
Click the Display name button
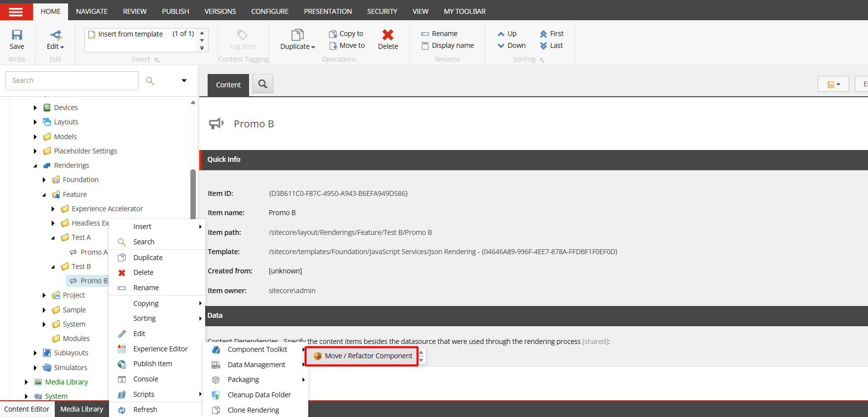click(x=452, y=45)
